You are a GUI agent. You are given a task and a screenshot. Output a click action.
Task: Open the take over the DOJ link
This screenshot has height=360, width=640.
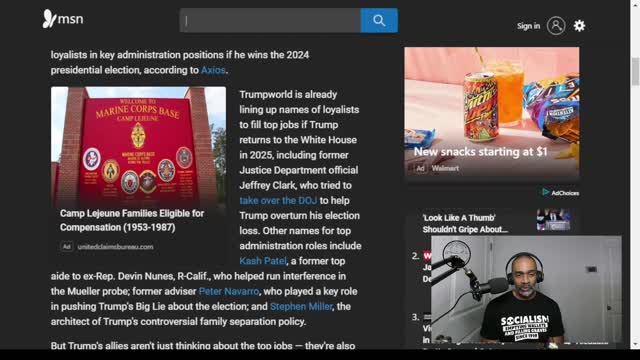278,200
